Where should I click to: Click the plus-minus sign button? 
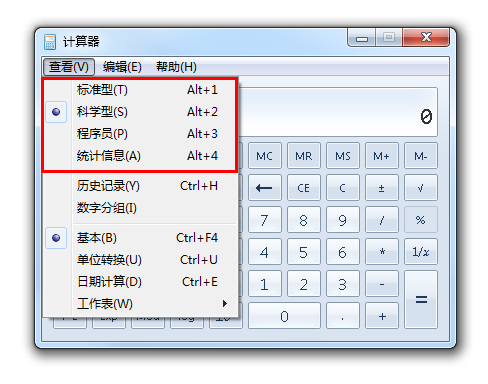coord(382,188)
